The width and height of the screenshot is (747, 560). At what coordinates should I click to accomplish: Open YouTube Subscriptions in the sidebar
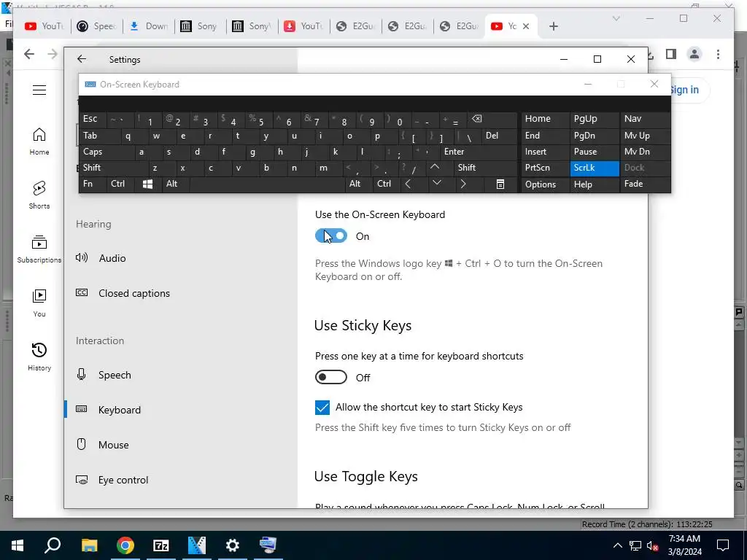click(39, 249)
